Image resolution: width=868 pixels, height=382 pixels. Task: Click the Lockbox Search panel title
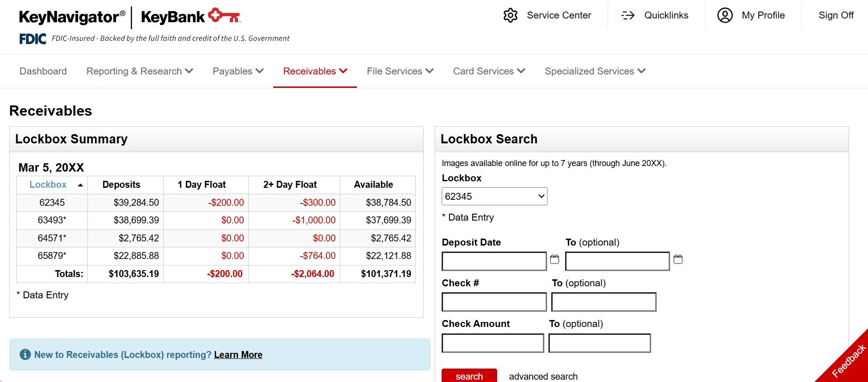[x=489, y=139]
